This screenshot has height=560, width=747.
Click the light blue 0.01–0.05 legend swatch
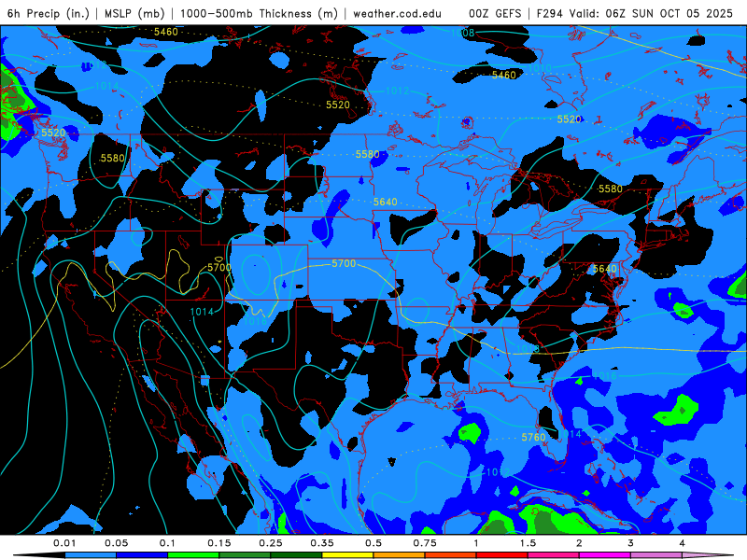tap(91, 555)
